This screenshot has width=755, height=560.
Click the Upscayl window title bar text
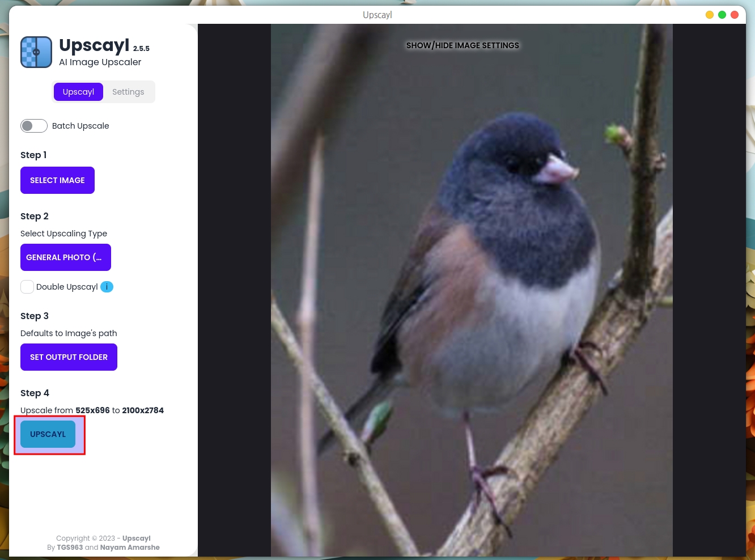tap(377, 15)
